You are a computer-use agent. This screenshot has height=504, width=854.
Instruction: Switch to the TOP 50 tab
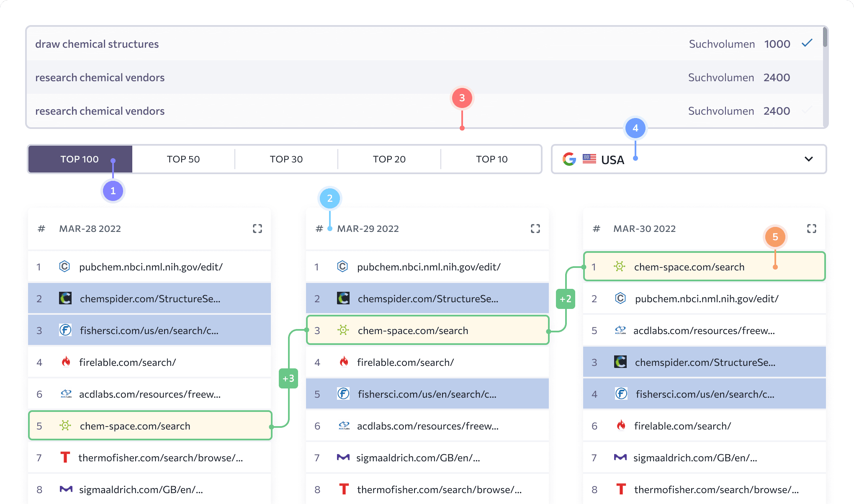[183, 159]
